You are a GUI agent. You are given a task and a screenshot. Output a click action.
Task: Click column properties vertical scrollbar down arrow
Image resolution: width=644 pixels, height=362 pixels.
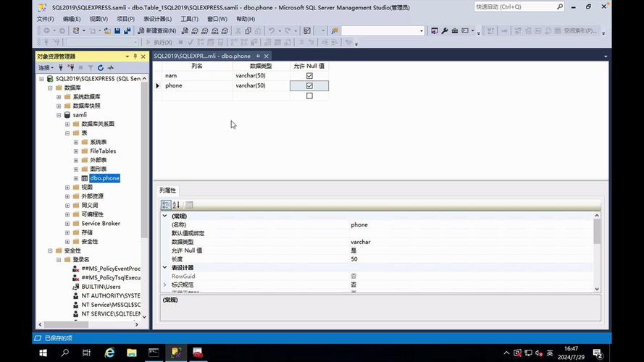597,289
